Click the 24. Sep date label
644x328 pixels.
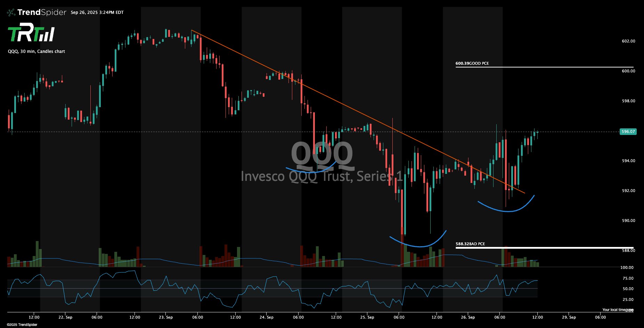tap(267, 317)
